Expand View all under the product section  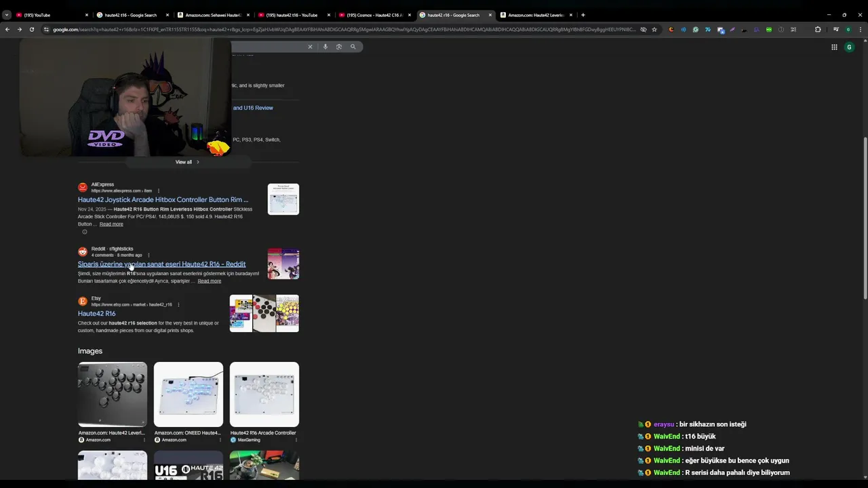coord(187,162)
